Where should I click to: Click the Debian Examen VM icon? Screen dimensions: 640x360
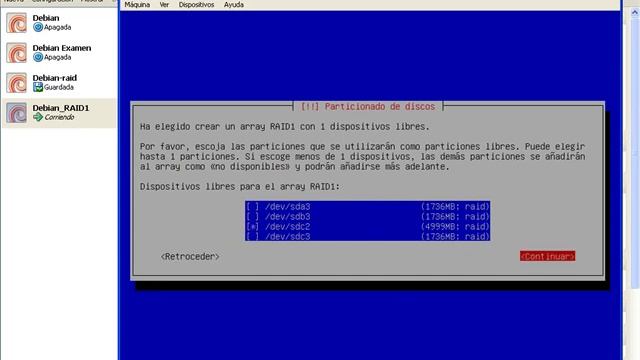pos(16,53)
